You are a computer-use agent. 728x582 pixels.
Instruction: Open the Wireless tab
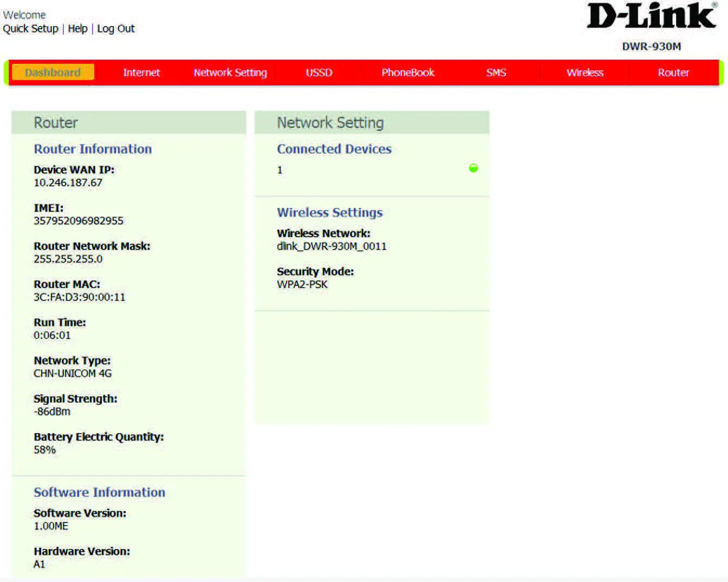(585, 72)
